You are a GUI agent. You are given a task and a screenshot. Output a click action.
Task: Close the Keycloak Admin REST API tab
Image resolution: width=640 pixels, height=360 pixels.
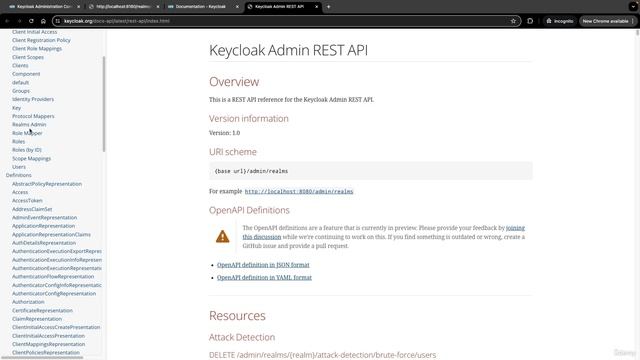click(316, 7)
